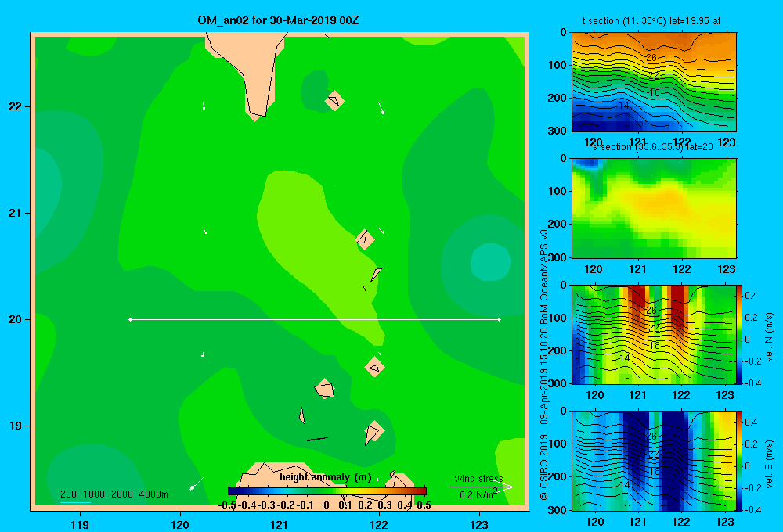Click the 0.4 tick on vel. N color bar
Viewport: 783px width, 532px height.
pyautogui.click(x=751, y=296)
